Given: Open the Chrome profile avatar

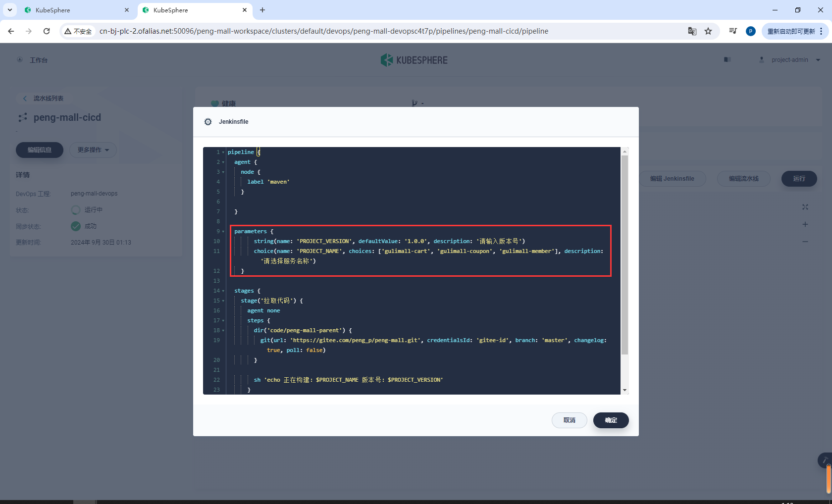Looking at the screenshot, I should tap(751, 31).
